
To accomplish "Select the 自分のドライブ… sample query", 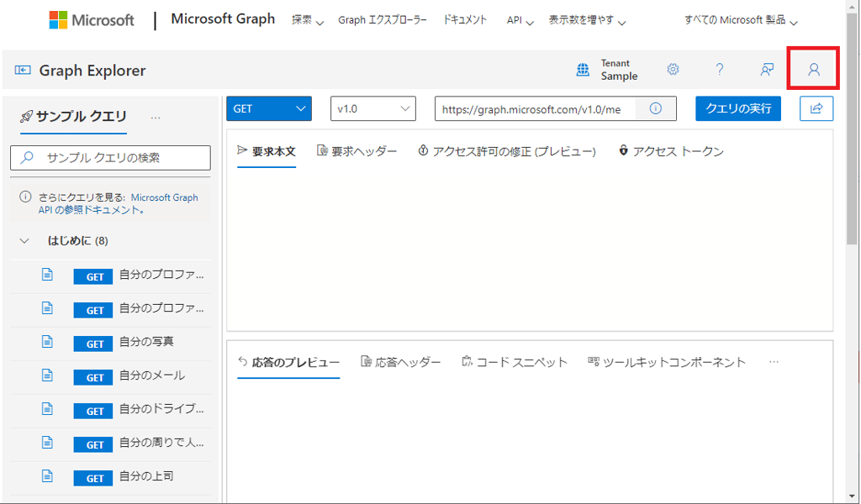I will click(x=161, y=408).
